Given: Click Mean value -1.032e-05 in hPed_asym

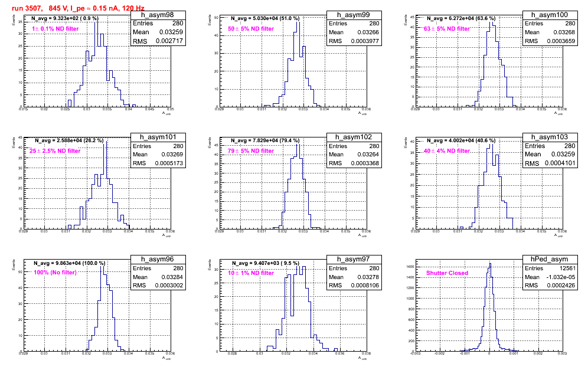Looking at the screenshot, I should click(x=560, y=277).
